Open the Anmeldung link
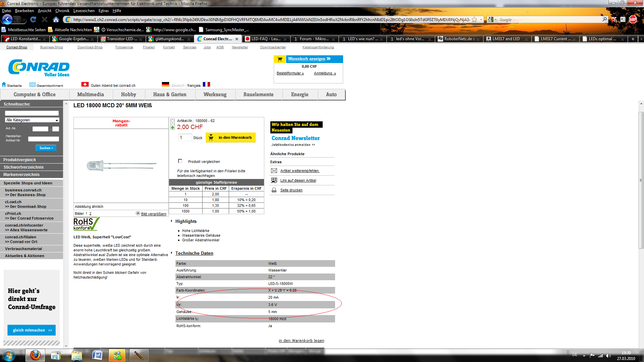Viewport: 644px width, 362px height. [x=325, y=73]
